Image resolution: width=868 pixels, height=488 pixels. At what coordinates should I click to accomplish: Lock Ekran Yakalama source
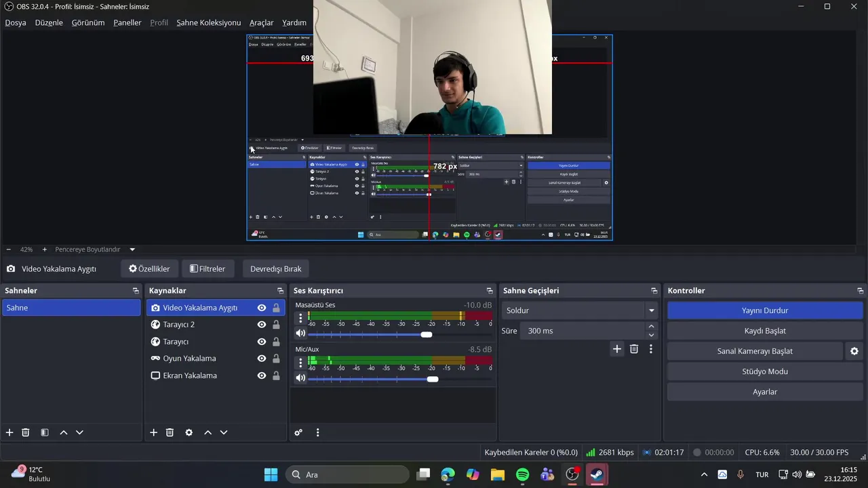coord(276,375)
